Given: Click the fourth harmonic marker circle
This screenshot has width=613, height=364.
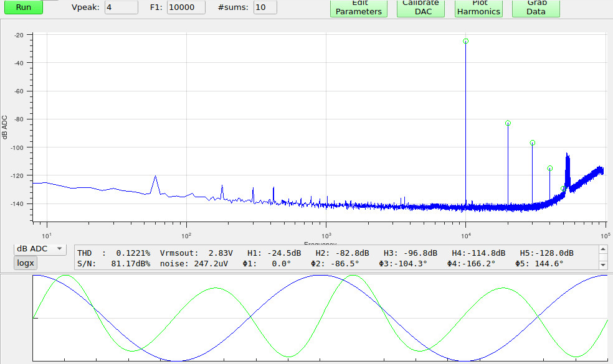Looking at the screenshot, I should tap(549, 169).
